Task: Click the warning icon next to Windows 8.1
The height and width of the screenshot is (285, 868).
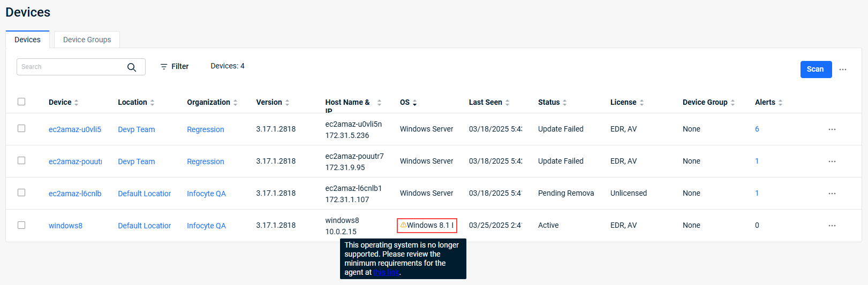Action: [x=403, y=225]
